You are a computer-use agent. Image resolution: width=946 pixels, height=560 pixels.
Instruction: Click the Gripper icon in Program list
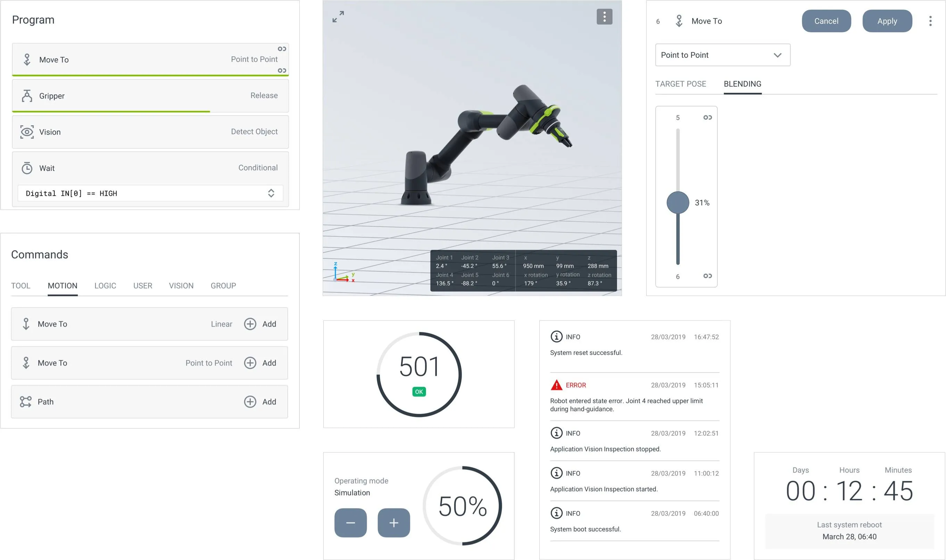pos(27,96)
